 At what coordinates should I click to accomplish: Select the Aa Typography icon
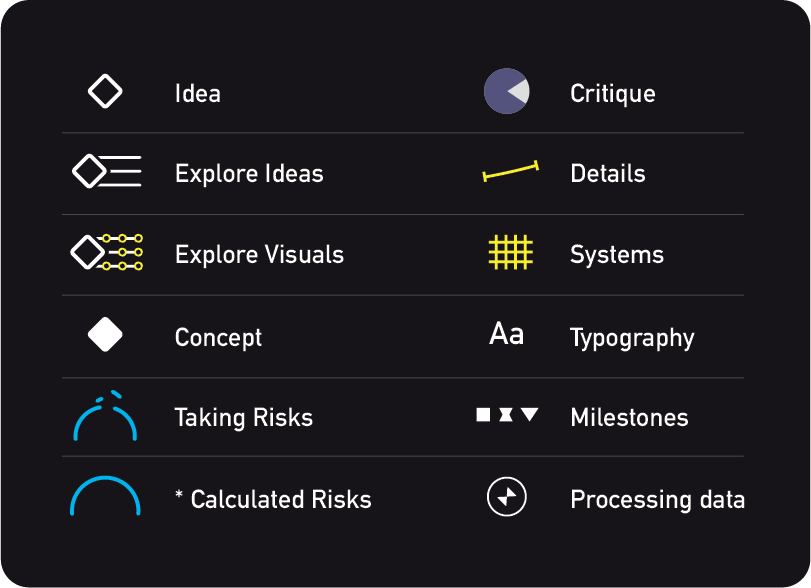point(506,334)
